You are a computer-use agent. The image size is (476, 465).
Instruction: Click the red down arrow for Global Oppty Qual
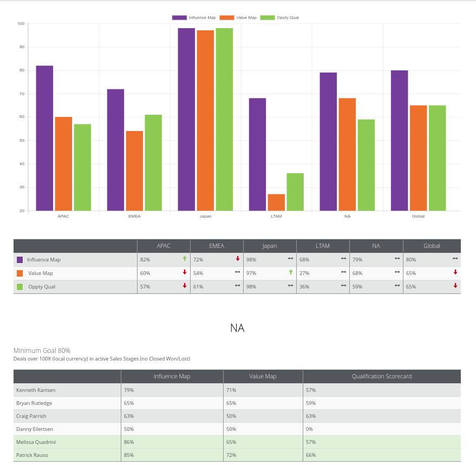[455, 285]
